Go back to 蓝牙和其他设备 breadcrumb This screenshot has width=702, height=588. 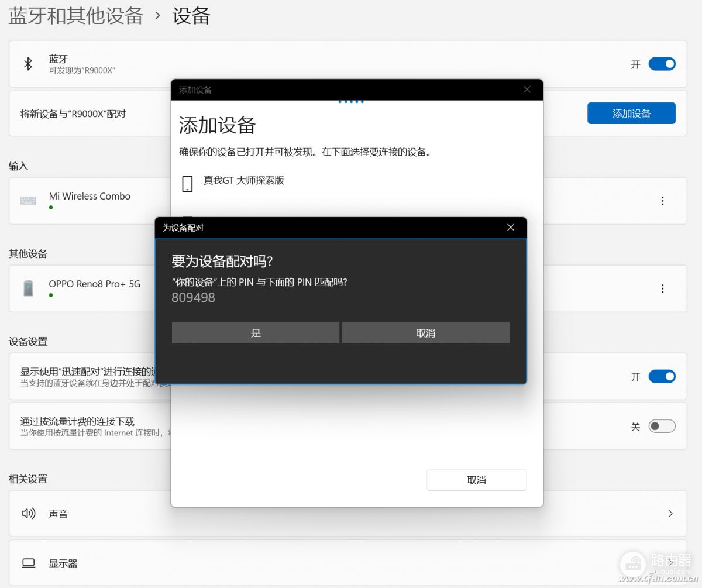click(76, 16)
